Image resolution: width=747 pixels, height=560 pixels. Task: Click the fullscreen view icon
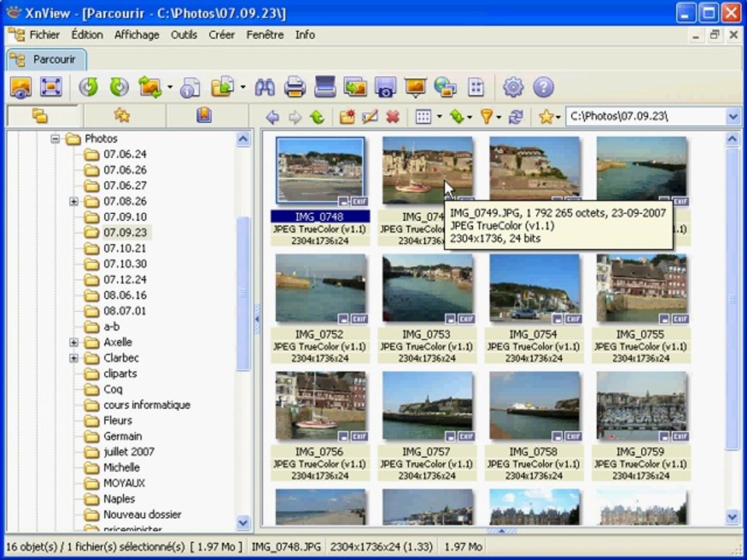tap(51, 88)
